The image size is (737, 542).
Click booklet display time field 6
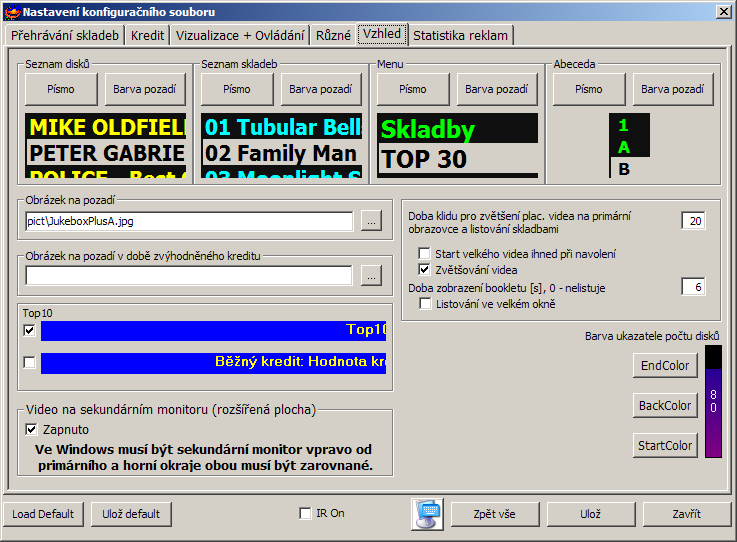point(693,287)
